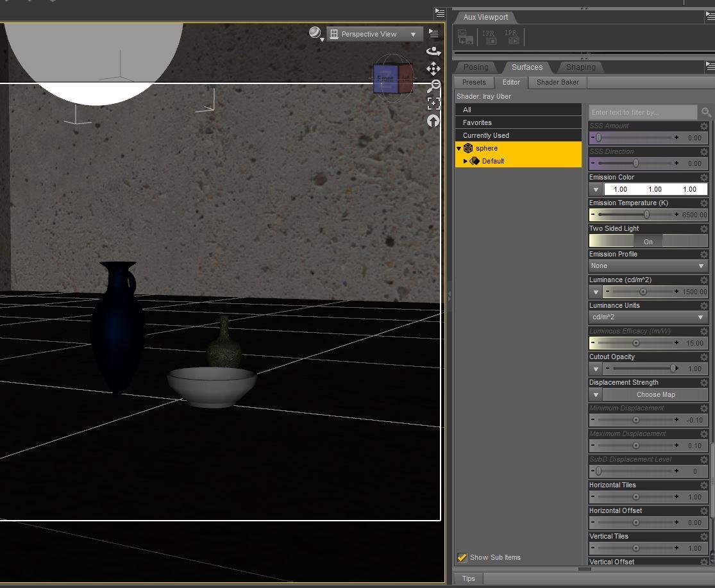The width and height of the screenshot is (715, 588).
Task: Open Emission Temperature gear settings
Action: 704,203
